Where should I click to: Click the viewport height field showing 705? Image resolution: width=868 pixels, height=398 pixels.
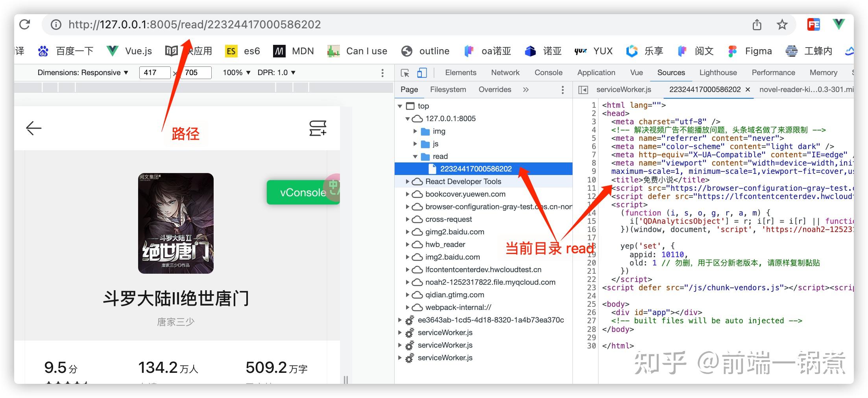tap(196, 73)
